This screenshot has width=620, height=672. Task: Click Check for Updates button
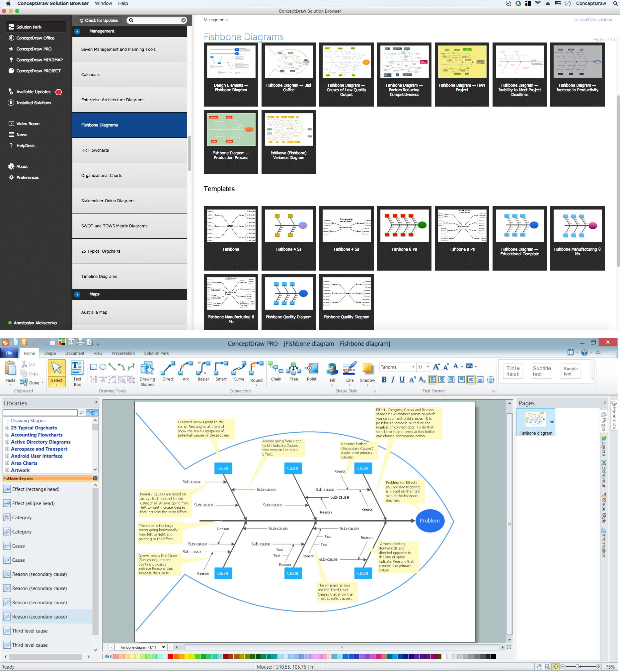99,21
